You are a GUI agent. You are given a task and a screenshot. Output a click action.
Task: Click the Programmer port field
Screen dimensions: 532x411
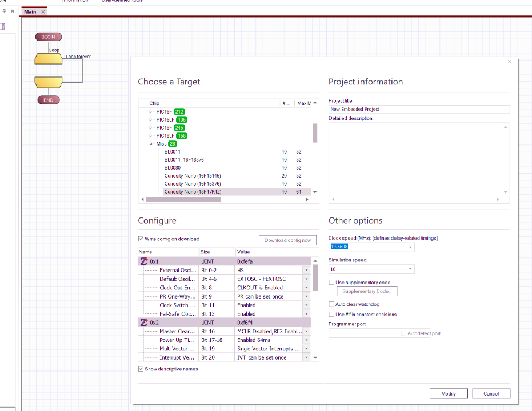379,333
